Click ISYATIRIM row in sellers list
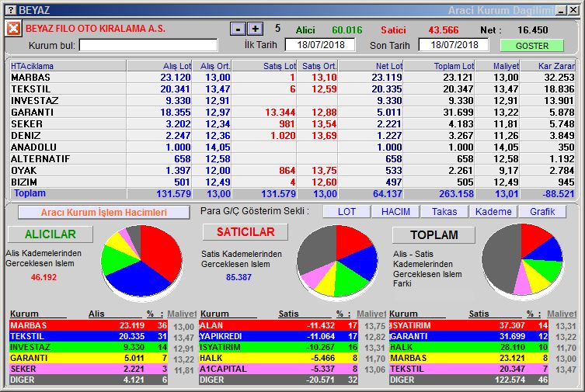This screenshot has height=392, width=585. 278,347
